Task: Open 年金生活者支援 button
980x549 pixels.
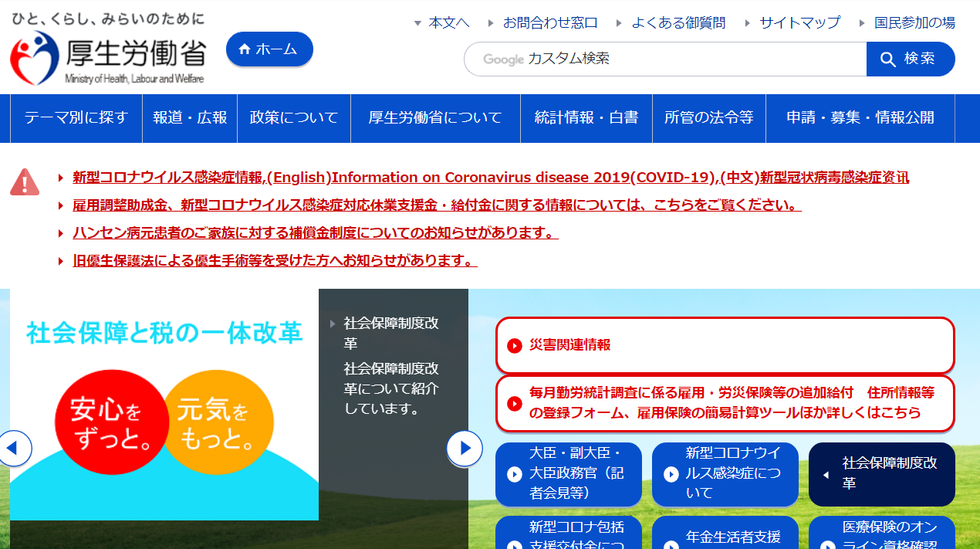Action: (725, 532)
